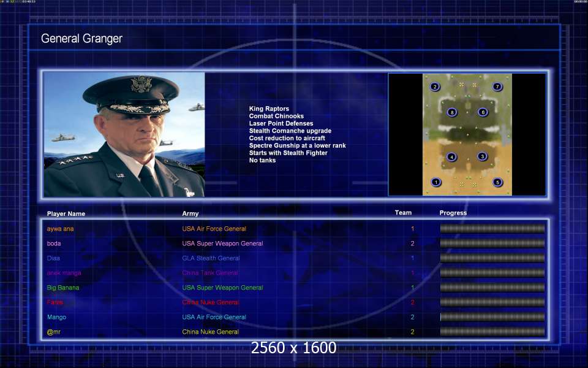
Task: Click team number for aywa ana
Action: (412, 229)
